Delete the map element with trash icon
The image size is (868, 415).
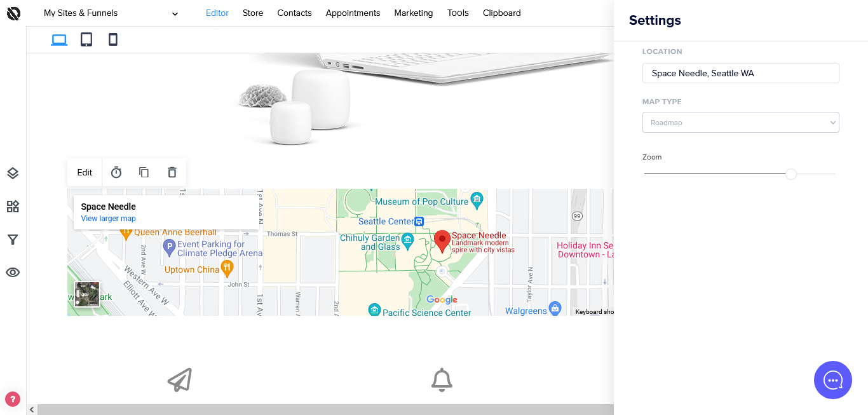click(172, 172)
